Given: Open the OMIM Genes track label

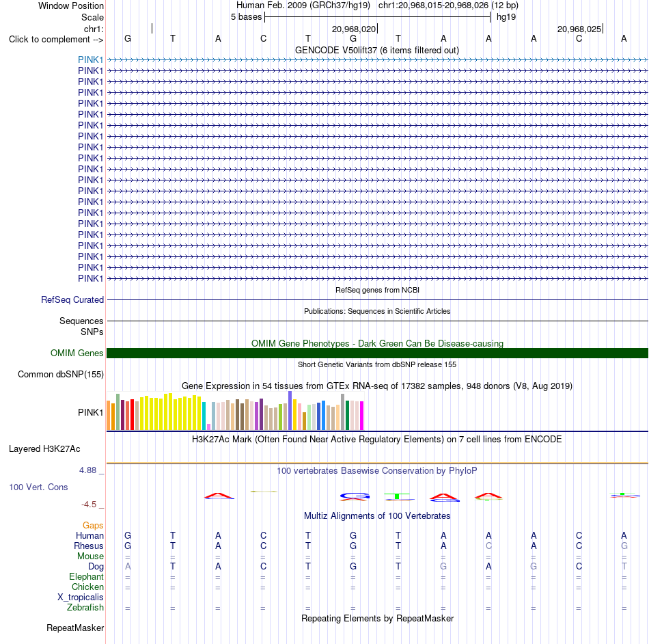Looking at the screenshot, I should pos(77,353).
